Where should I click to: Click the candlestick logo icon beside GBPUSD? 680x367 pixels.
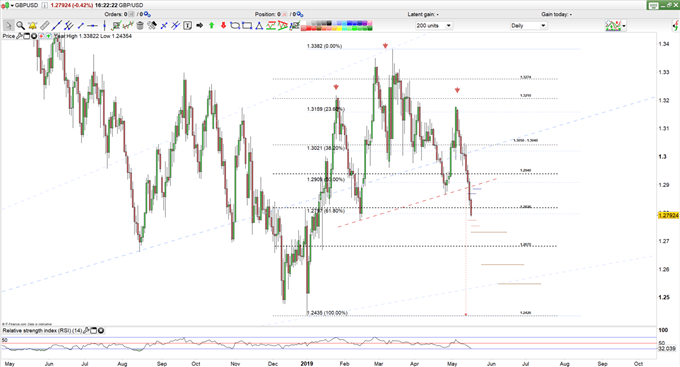click(x=6, y=5)
